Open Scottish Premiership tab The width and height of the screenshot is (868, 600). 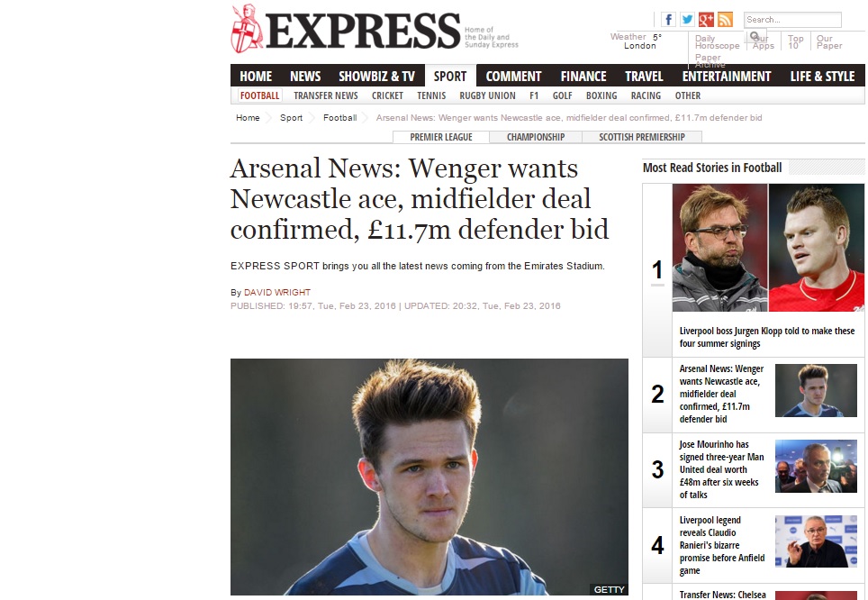642,137
